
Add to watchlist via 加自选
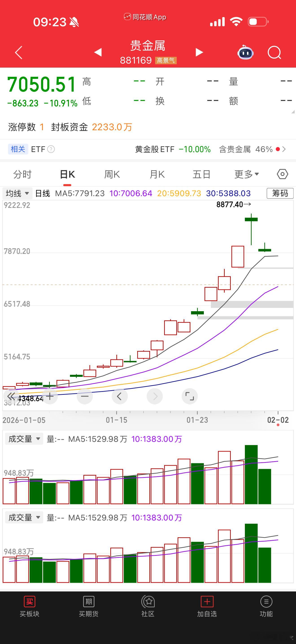(x=207, y=606)
